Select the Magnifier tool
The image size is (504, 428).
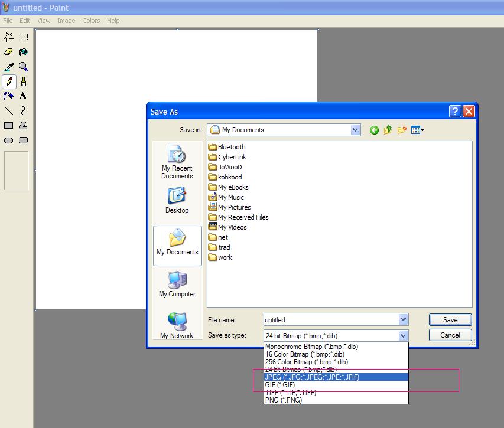pos(24,67)
